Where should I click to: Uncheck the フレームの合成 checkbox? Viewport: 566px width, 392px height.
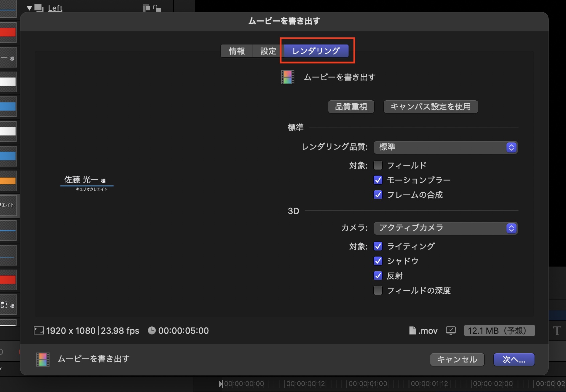pos(378,195)
